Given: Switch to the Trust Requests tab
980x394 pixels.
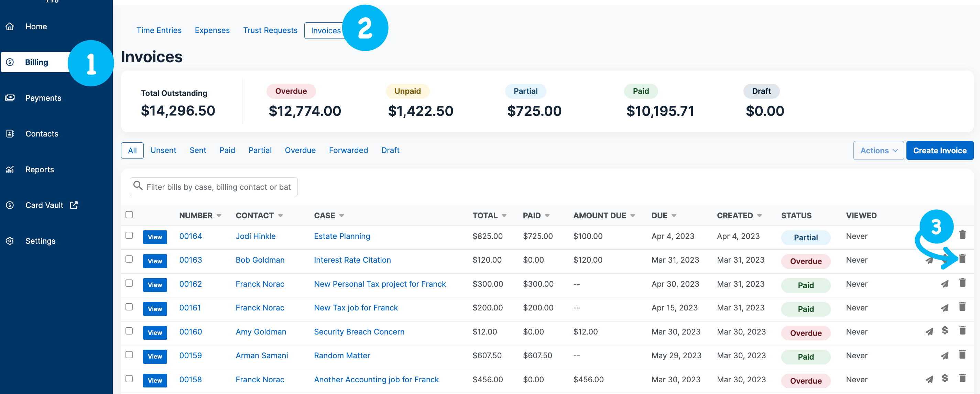Looking at the screenshot, I should tap(270, 30).
